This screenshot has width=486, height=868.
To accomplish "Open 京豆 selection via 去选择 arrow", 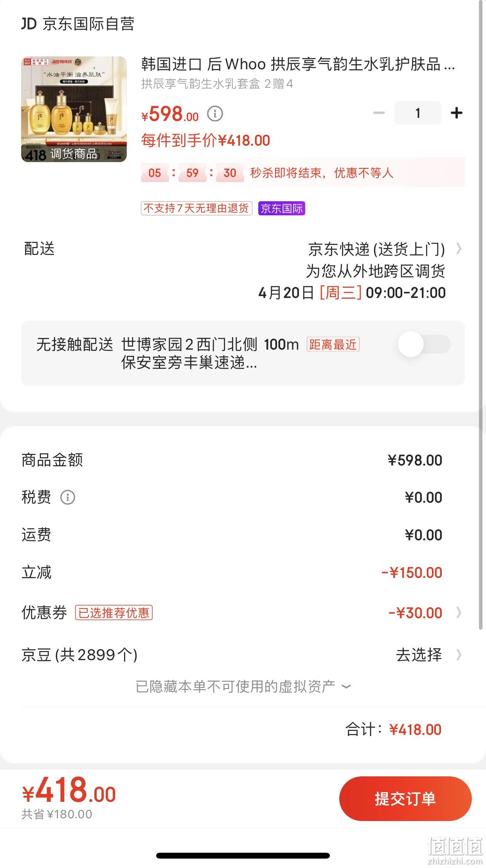I will click(x=459, y=655).
